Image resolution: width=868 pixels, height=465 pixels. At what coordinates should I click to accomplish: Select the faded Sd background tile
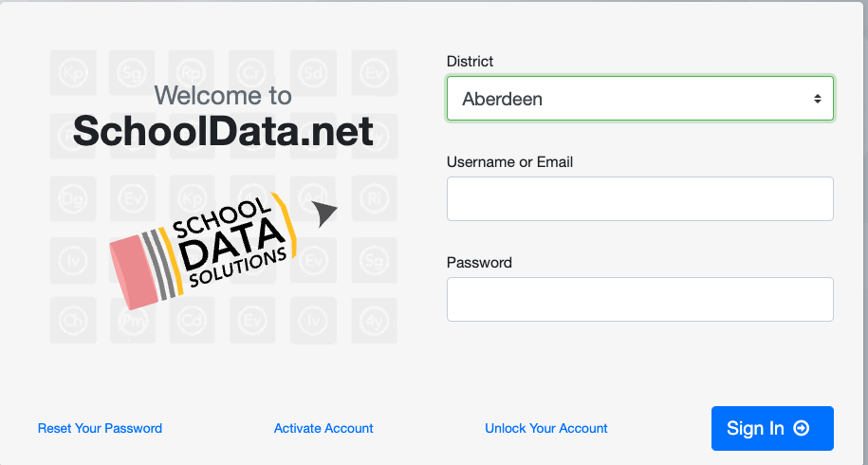[311, 71]
